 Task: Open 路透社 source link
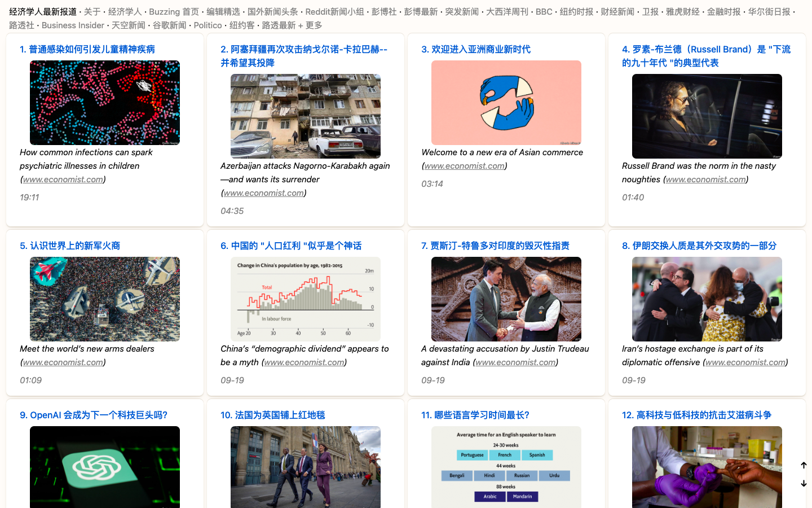point(21,25)
